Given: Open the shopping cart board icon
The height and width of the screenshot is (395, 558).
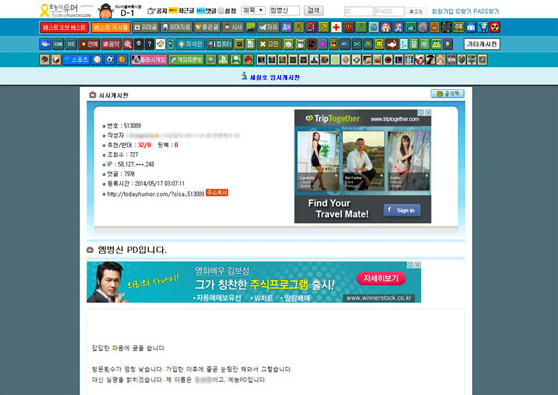Looking at the screenshot, I should [483, 27].
